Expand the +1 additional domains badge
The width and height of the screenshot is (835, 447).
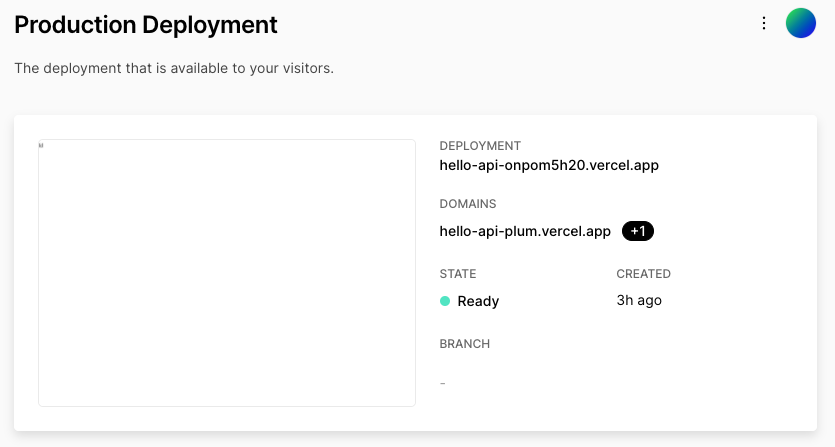coord(638,231)
